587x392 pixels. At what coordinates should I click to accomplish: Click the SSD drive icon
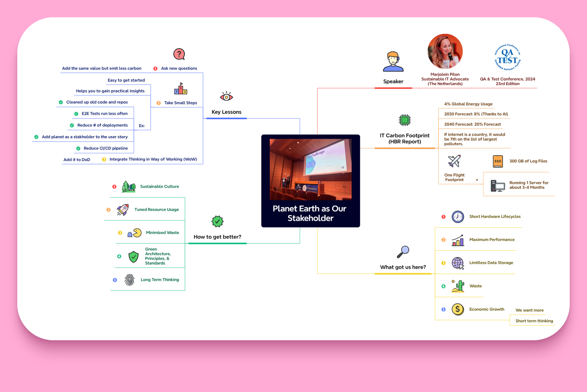point(498,161)
